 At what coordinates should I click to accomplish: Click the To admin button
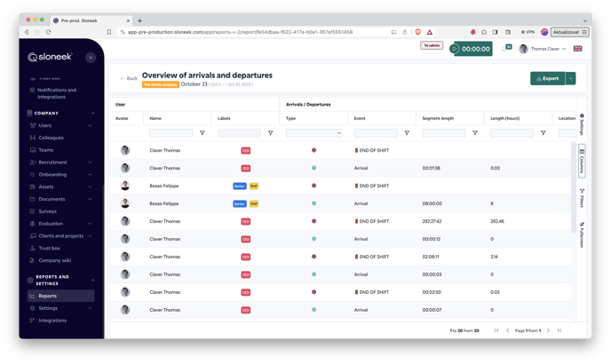coord(432,45)
